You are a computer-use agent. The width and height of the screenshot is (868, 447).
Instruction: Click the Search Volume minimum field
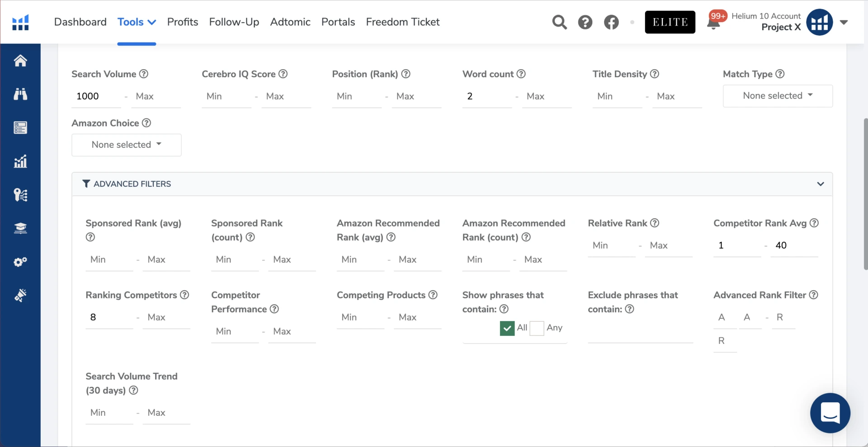click(96, 96)
